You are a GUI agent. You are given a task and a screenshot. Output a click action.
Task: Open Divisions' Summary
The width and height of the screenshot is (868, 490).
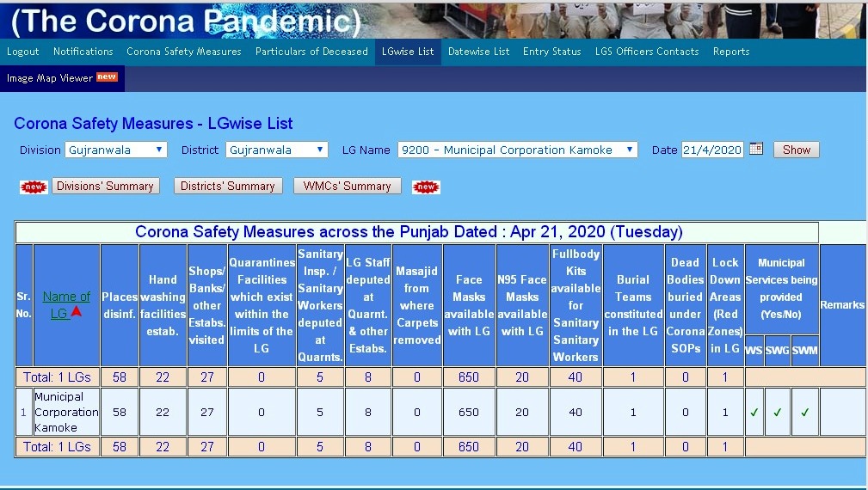pos(105,186)
